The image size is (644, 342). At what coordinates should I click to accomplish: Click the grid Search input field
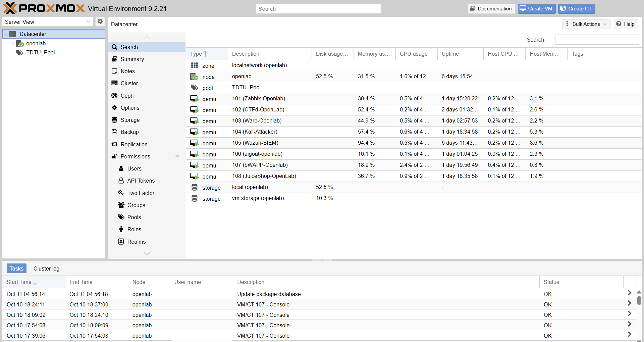coord(597,40)
